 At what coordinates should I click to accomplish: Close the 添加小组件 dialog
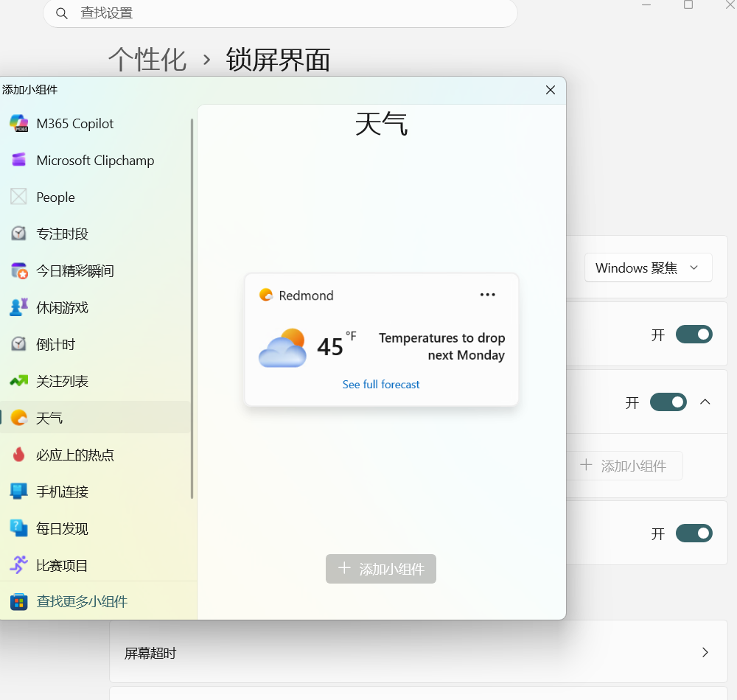coord(551,90)
